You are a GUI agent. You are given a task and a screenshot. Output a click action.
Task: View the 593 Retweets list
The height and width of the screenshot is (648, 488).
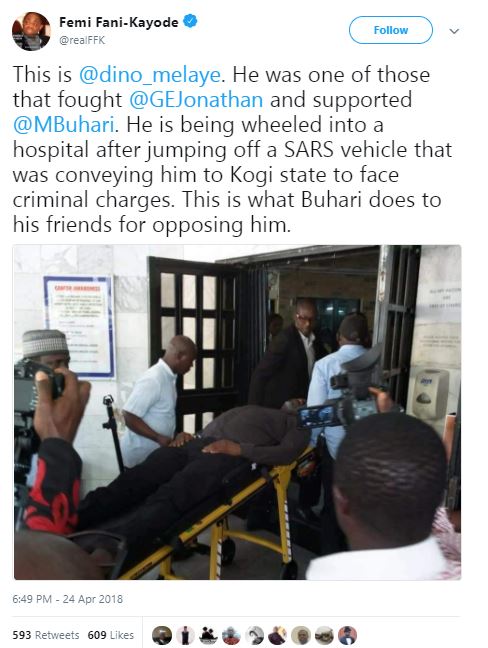click(x=45, y=635)
